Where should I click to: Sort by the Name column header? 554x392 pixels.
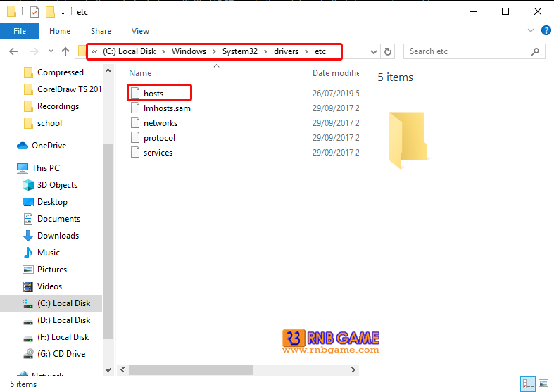point(140,73)
